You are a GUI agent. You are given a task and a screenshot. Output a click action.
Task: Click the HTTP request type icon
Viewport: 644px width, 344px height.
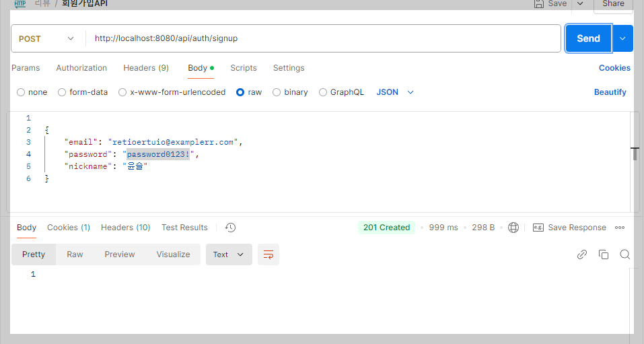click(20, 3)
